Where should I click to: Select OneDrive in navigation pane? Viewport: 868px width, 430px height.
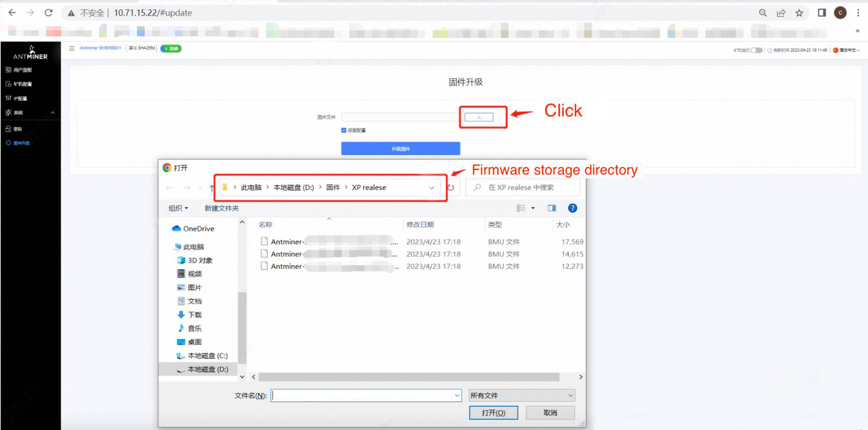194,228
